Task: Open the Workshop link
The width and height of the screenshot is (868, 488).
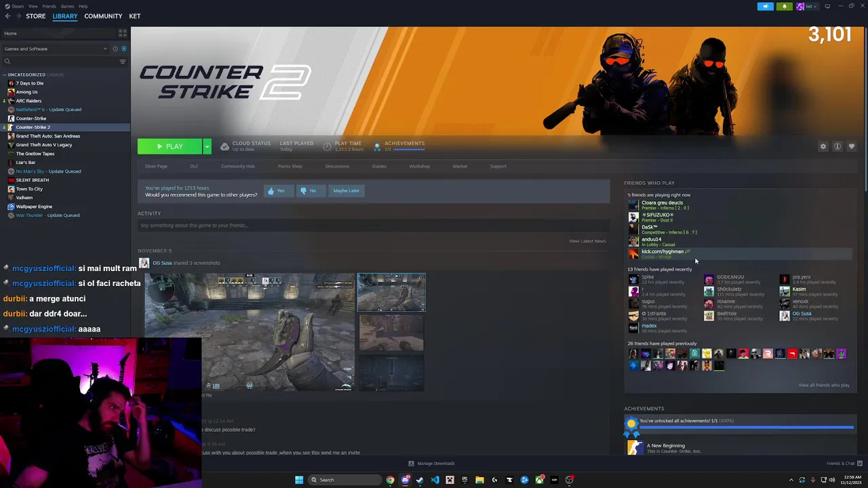Action: 419,166
